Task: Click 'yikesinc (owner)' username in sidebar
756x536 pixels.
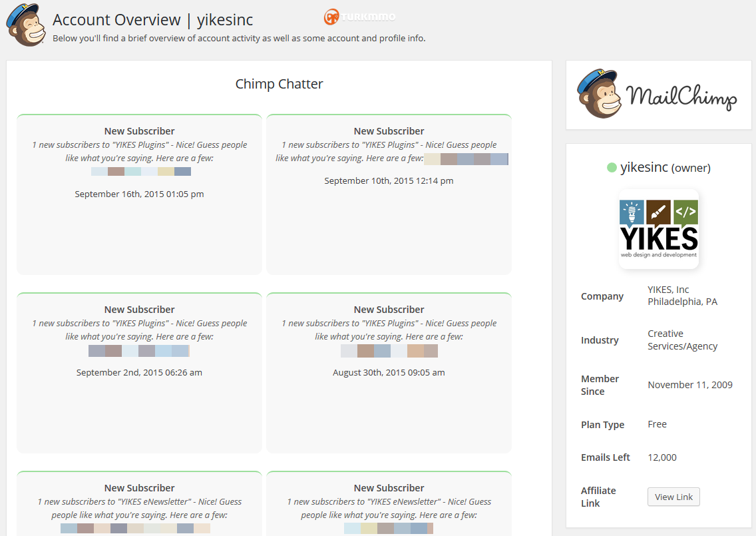Action: 665,167
